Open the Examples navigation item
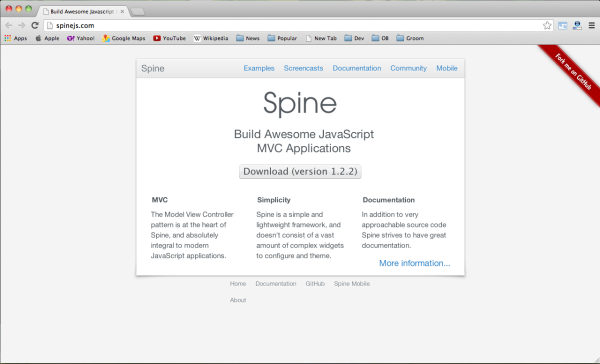Viewport: 600px width, 364px height. coord(259,68)
